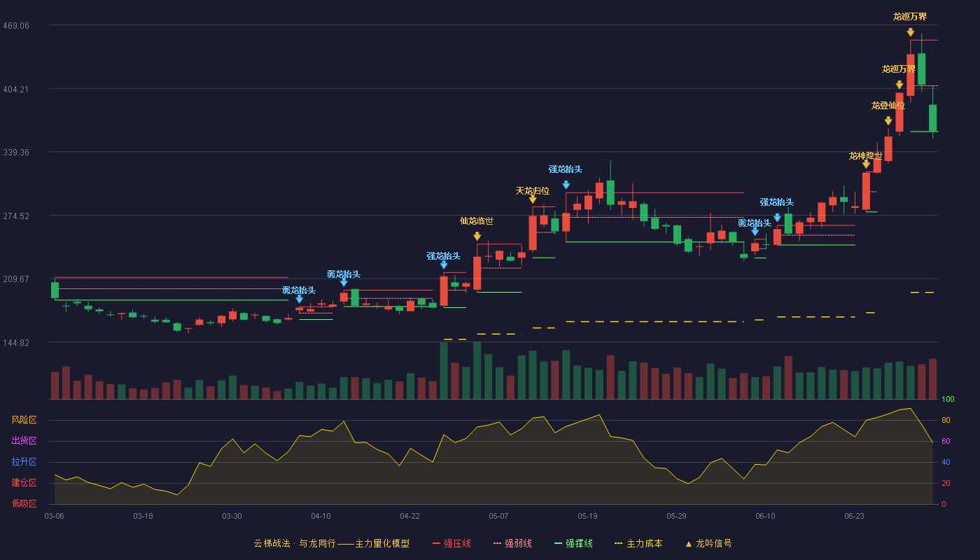This screenshot has height=560, width=980.
Task: Click the 04-10 date label
Action: pos(321,516)
